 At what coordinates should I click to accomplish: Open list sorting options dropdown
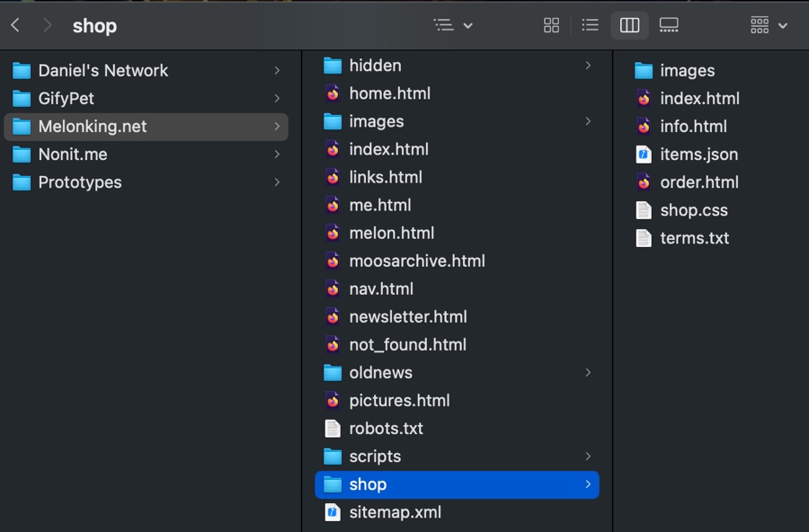coord(453,26)
